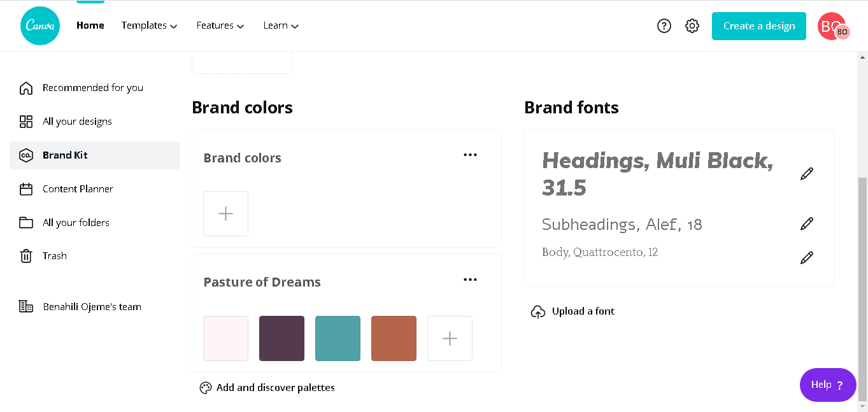This screenshot has width=868, height=412.
Task: Click Add and discover palettes
Action: pos(275,388)
